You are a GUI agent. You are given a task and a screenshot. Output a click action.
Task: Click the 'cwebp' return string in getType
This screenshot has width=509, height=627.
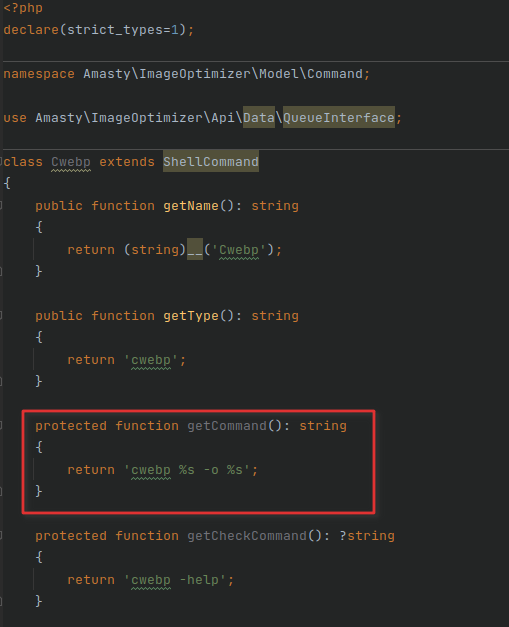tap(151, 360)
